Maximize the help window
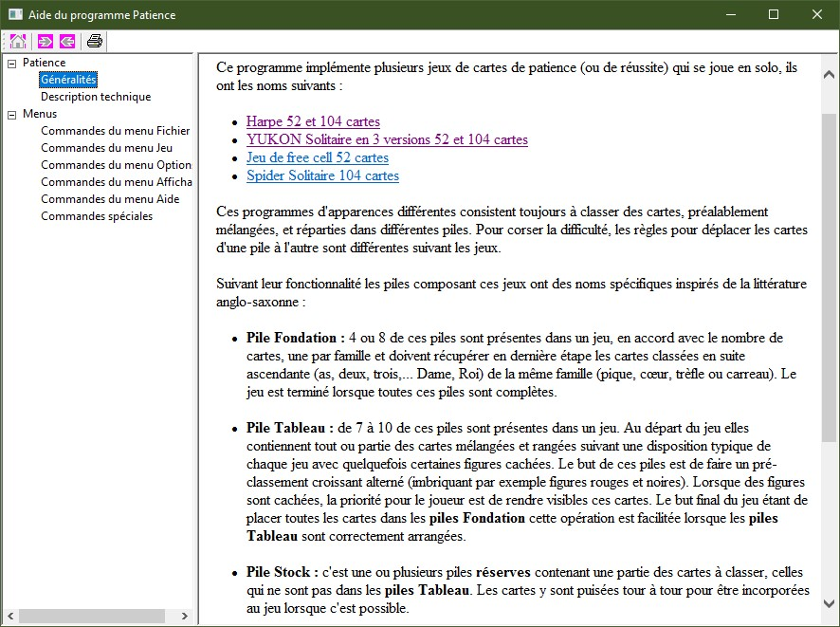This screenshot has width=840, height=627. point(773,14)
